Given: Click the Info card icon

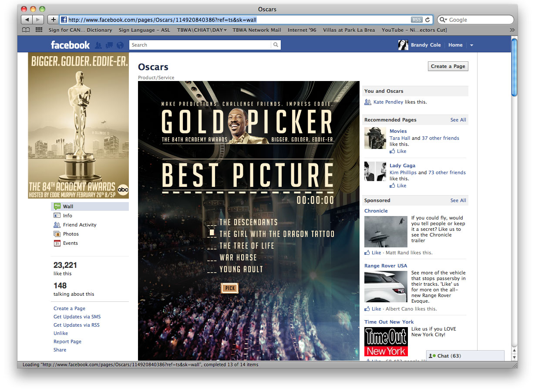Looking at the screenshot, I should (57, 216).
